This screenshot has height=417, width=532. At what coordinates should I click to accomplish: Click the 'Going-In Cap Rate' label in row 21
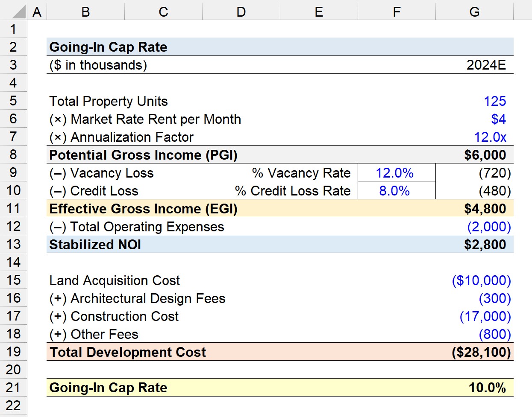(x=108, y=388)
